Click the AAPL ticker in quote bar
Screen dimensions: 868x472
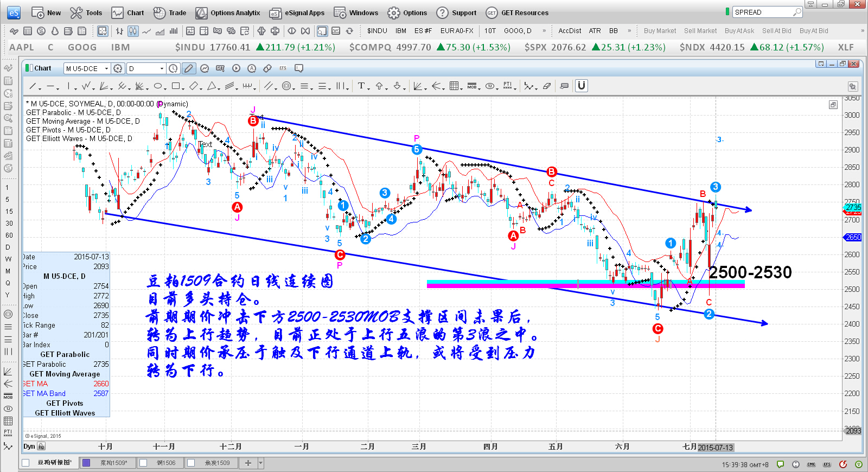coord(22,47)
